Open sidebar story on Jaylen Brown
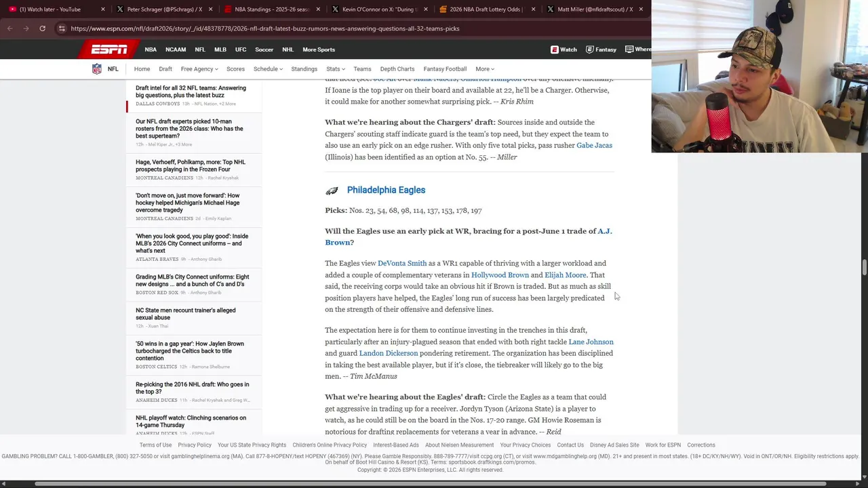The height and width of the screenshot is (488, 868). click(189, 351)
